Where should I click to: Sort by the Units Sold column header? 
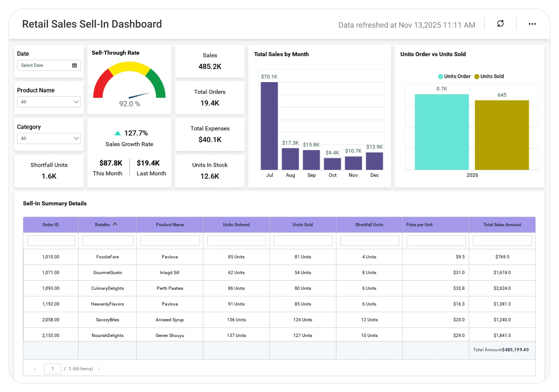303,225
